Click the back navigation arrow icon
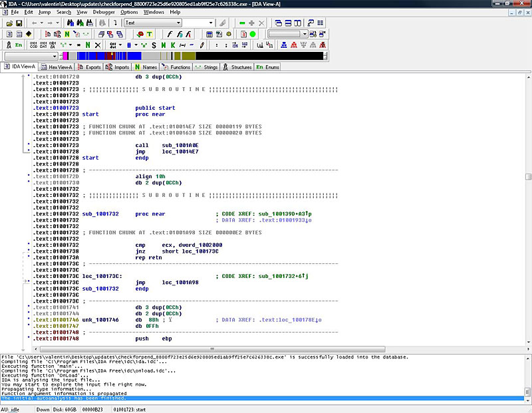 click(x=35, y=24)
